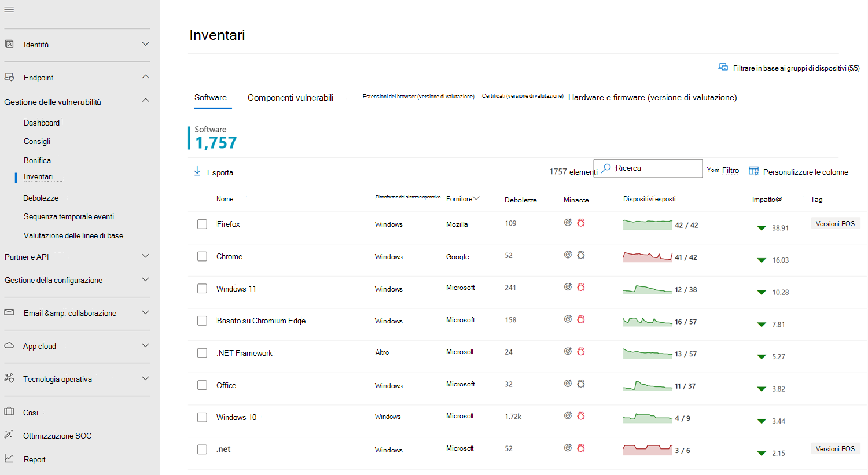Open the Hardware e firmware tab
Screen dimensions: 868x475
[x=652, y=97]
